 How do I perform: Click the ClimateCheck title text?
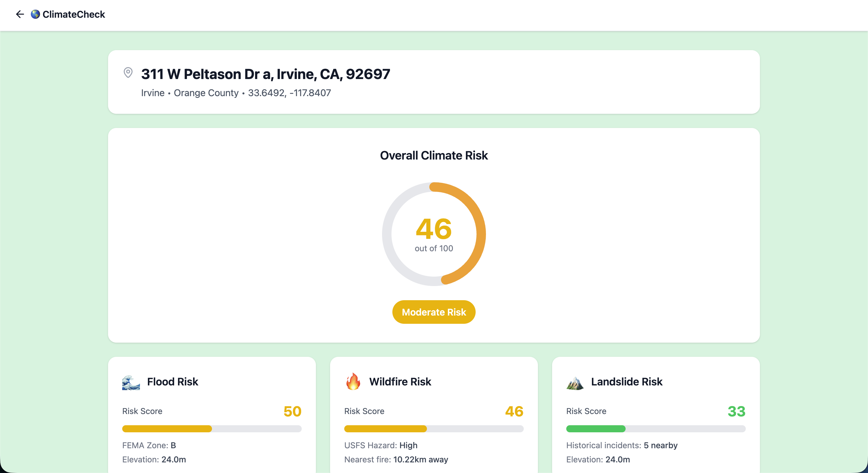(x=74, y=14)
